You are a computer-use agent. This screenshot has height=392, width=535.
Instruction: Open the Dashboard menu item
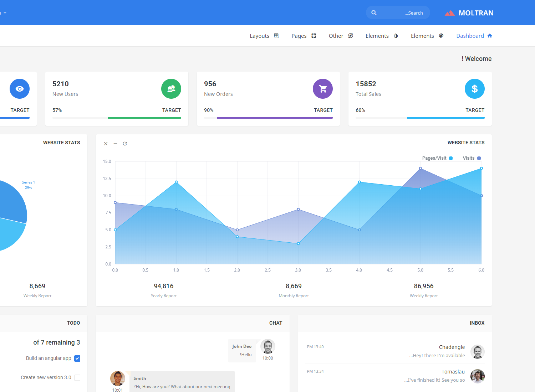tap(474, 36)
